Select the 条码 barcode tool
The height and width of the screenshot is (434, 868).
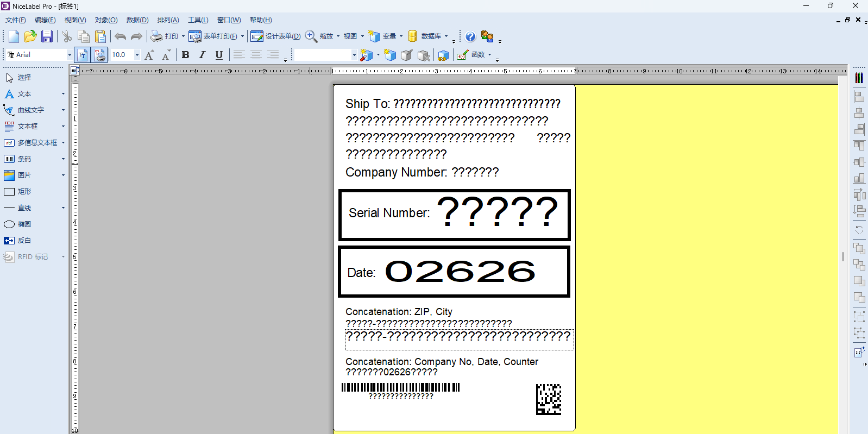pos(24,159)
